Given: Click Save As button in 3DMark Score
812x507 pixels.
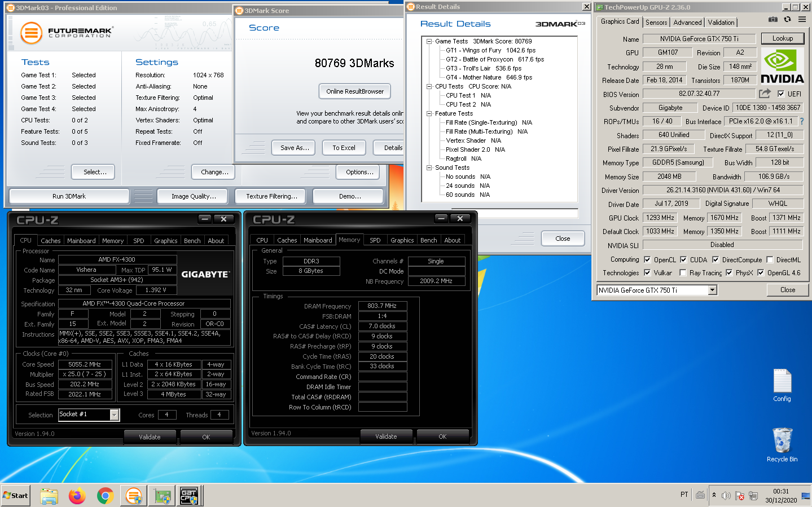Looking at the screenshot, I should point(295,148).
